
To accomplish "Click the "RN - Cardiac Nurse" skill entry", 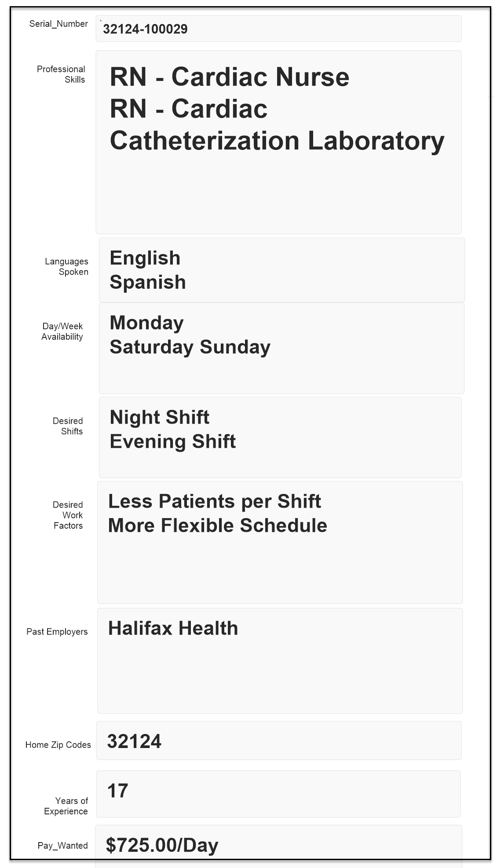I will click(x=229, y=77).
